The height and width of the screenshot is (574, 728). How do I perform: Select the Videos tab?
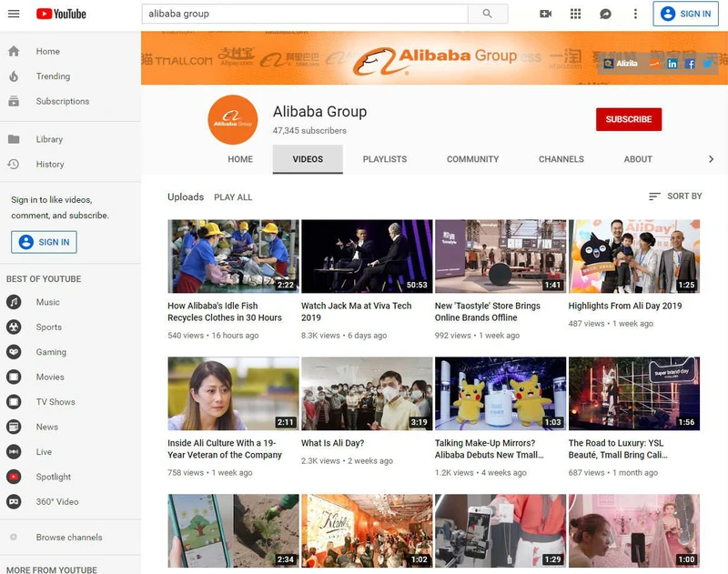coord(308,159)
